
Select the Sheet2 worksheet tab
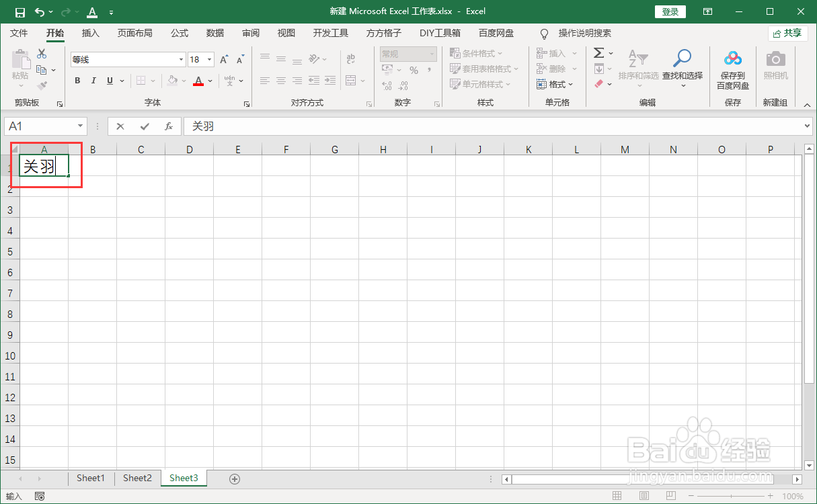click(x=137, y=478)
